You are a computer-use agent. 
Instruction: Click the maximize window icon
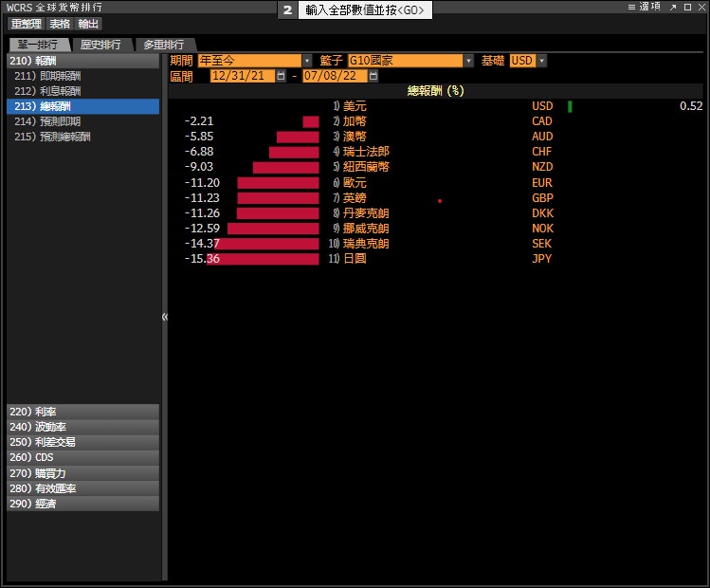coord(687,7)
